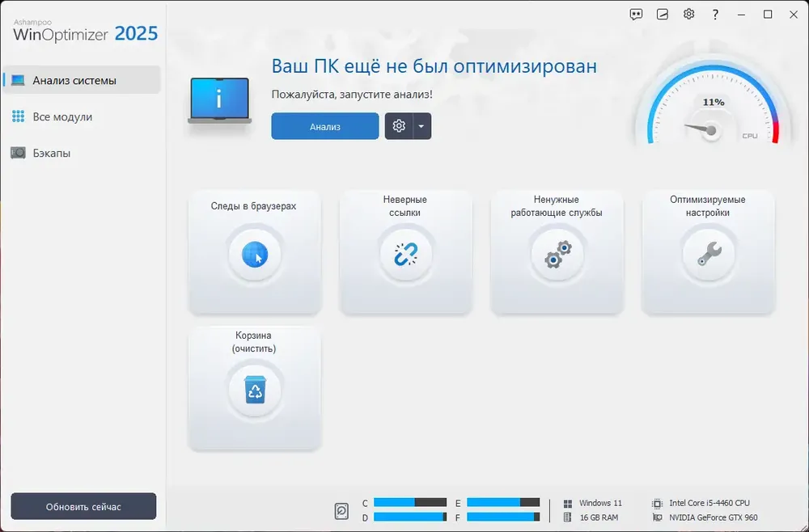The width and height of the screenshot is (809, 532).
Task: Click the recycle bin icon
Action: 255,390
